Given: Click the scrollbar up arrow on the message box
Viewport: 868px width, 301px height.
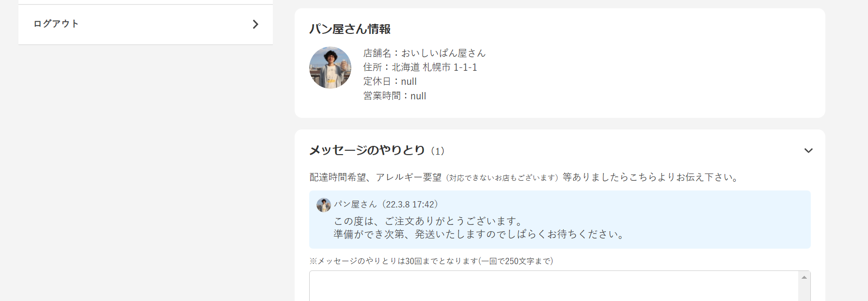Looking at the screenshot, I should click(805, 276).
